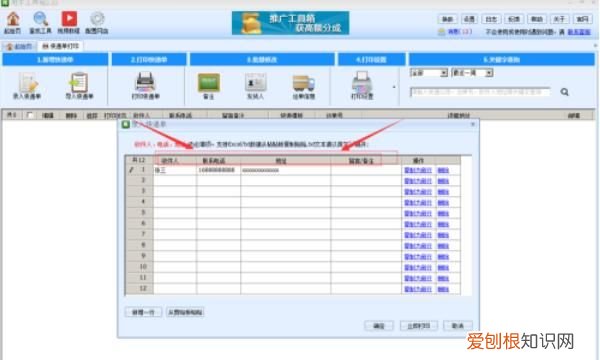The image size is (600, 360).
Task: Click the 录入快递单 pencil-and-paper icon
Action: [28, 82]
